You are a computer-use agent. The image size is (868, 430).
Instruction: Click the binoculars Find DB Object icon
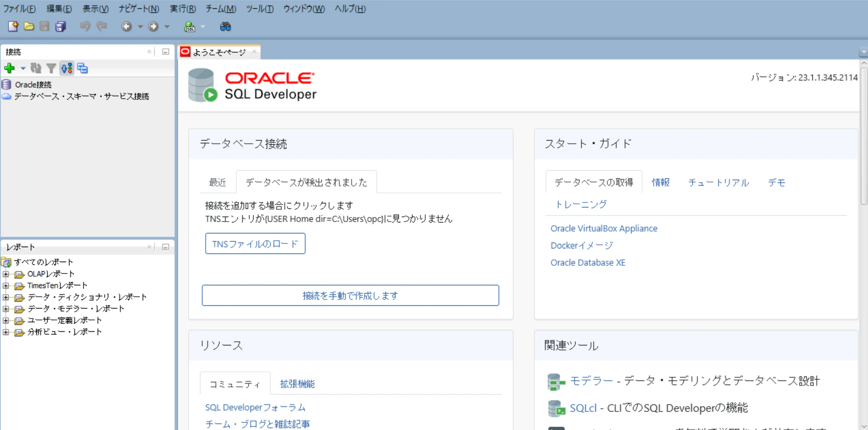(x=226, y=26)
